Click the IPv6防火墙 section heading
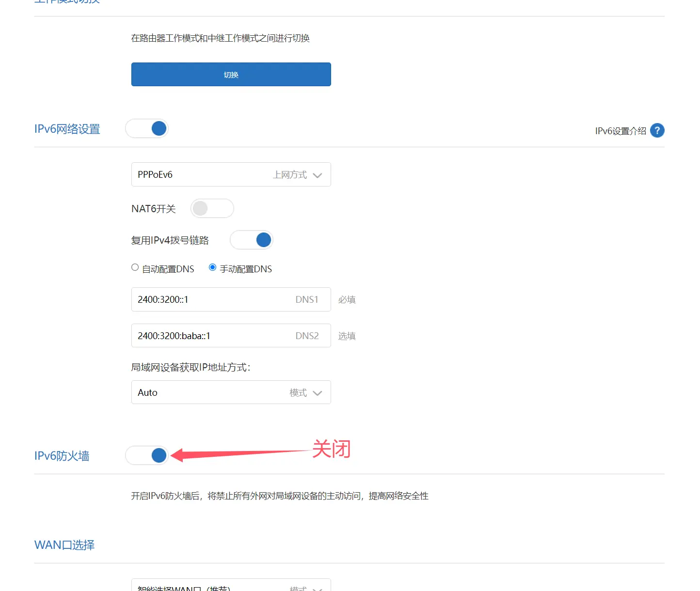Viewport: 700px width, 591px height. 62,456
